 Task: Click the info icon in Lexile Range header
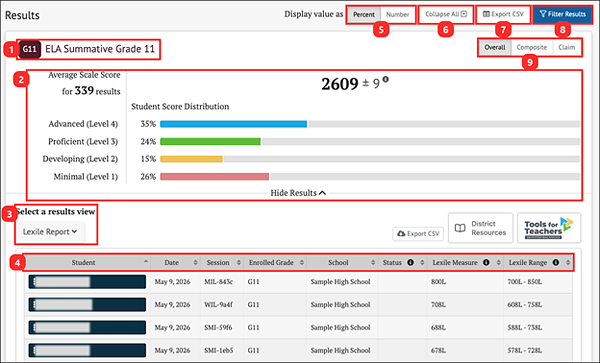tap(556, 262)
